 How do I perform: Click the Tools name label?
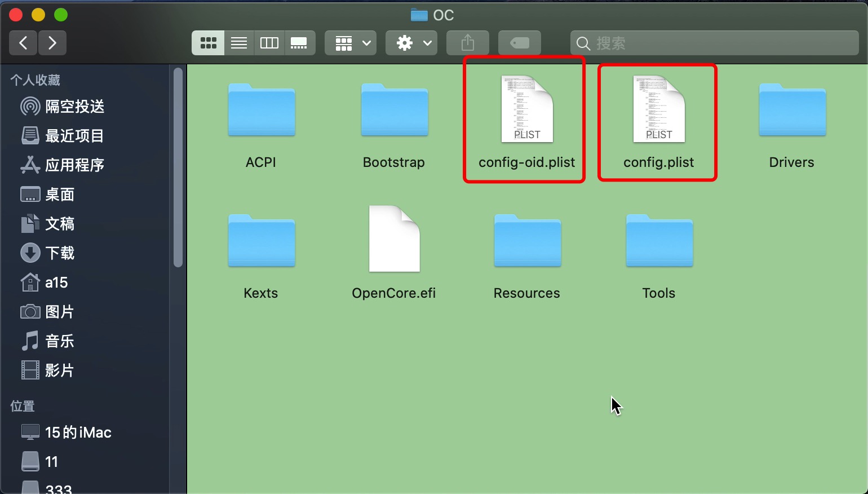pos(659,293)
